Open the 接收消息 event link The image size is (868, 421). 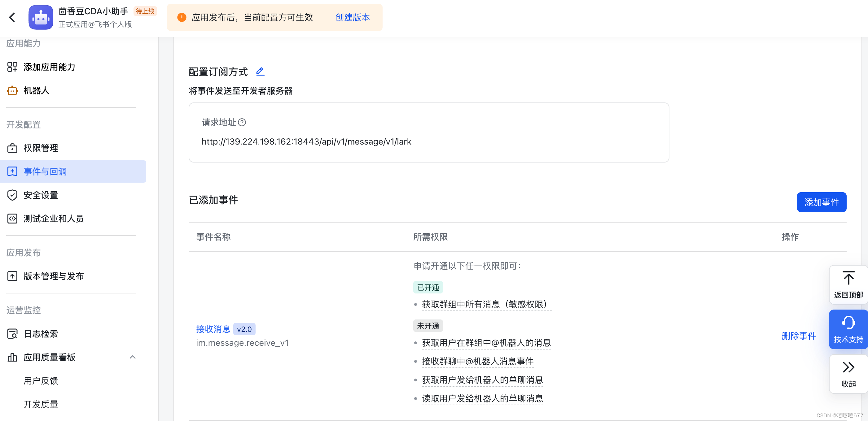tap(213, 329)
